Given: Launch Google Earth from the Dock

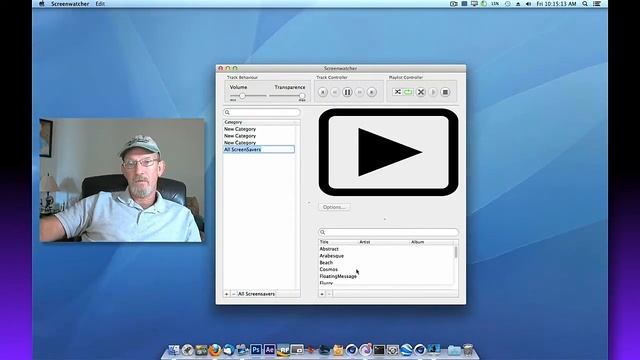Looking at the screenshot, I should pos(407,350).
